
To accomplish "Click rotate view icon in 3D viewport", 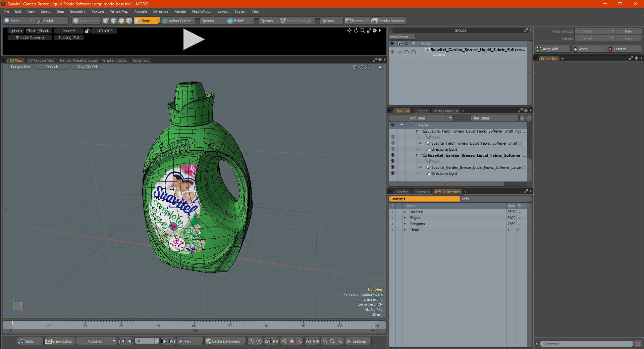I will pos(361,67).
